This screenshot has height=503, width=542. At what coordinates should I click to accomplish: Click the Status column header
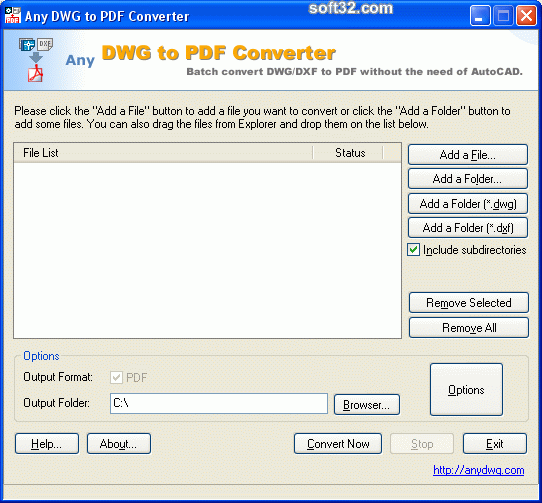coord(348,153)
